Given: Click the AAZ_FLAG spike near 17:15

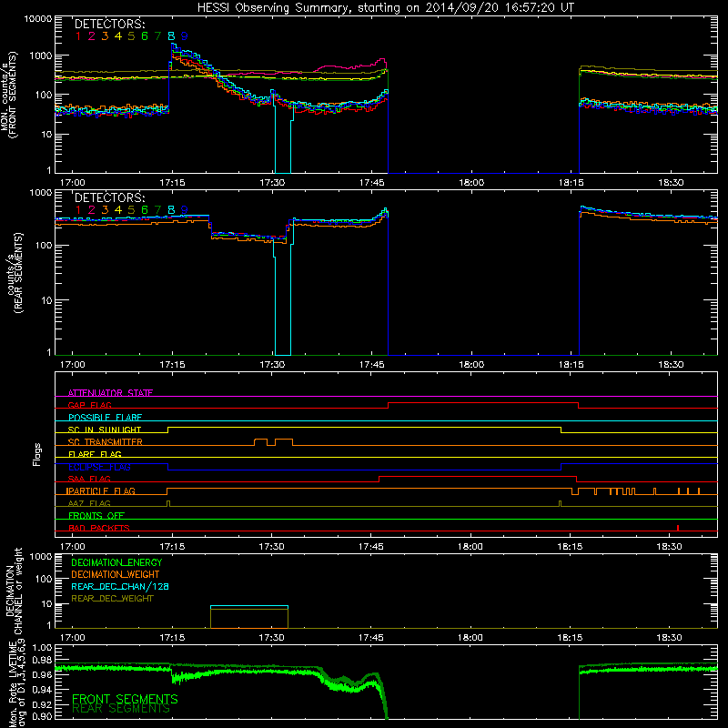Looking at the screenshot, I should pos(168,503).
